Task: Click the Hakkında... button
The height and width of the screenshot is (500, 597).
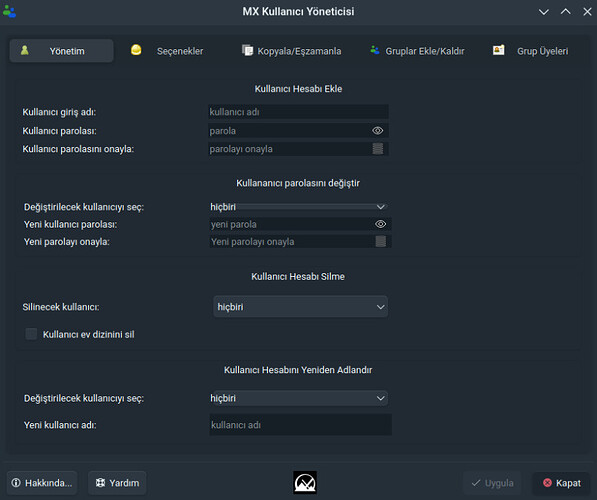Action: pyautogui.click(x=42, y=483)
